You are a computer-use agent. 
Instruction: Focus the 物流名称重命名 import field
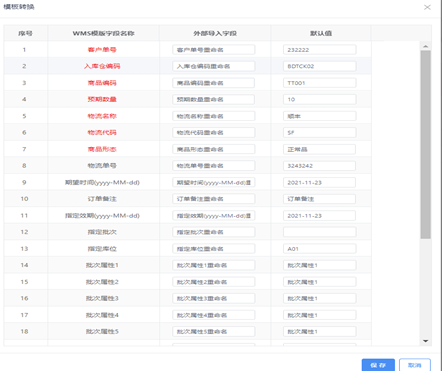(214, 116)
